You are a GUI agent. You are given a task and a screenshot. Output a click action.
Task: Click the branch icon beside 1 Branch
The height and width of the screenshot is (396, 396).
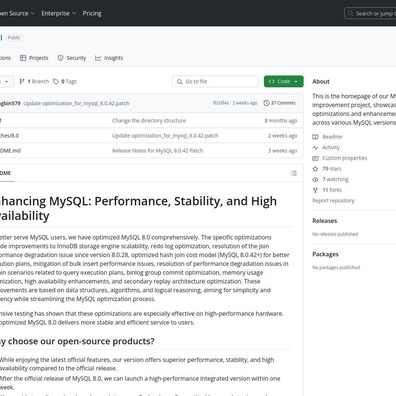click(22, 81)
